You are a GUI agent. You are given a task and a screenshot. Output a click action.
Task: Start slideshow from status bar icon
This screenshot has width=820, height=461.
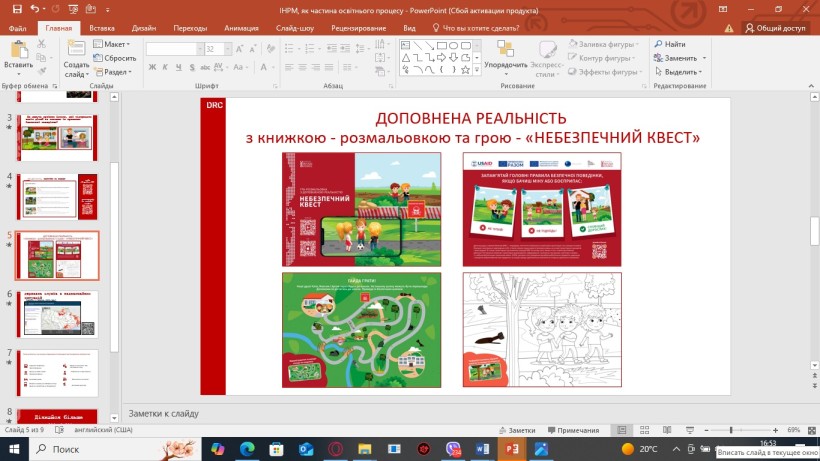point(690,430)
